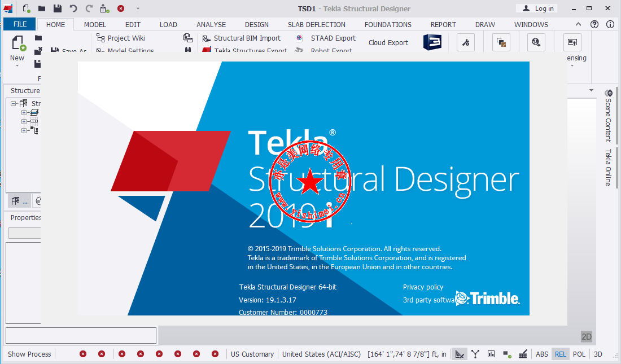Open Project Wiki from the ribbon
Screen dimensions: 621x364
click(x=121, y=38)
